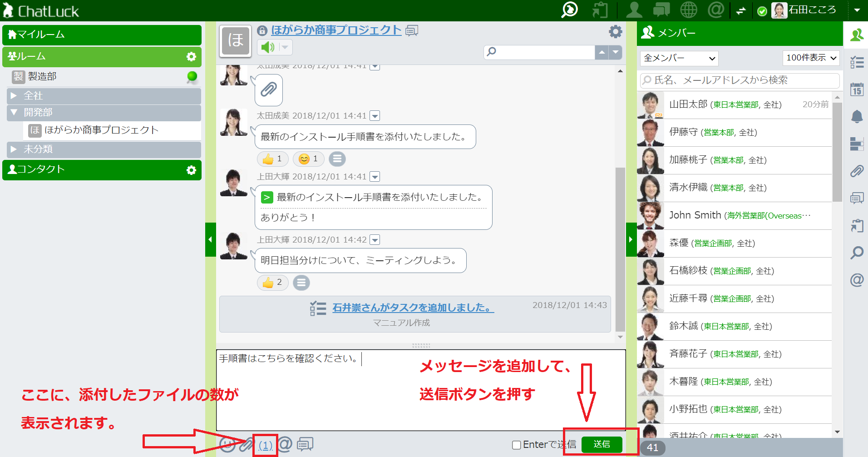Open menu for 上田大輝 14:42 message
Image resolution: width=868 pixels, height=457 pixels.
tap(375, 240)
